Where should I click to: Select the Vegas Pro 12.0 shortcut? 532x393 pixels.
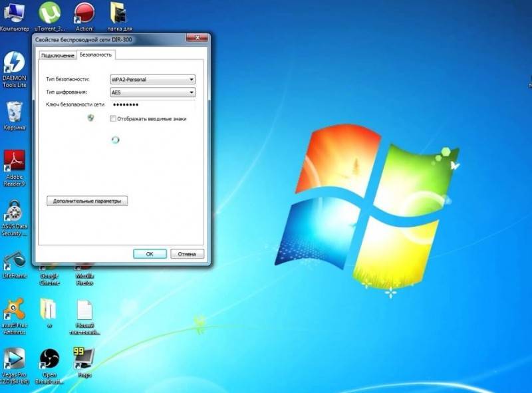pos(14,366)
